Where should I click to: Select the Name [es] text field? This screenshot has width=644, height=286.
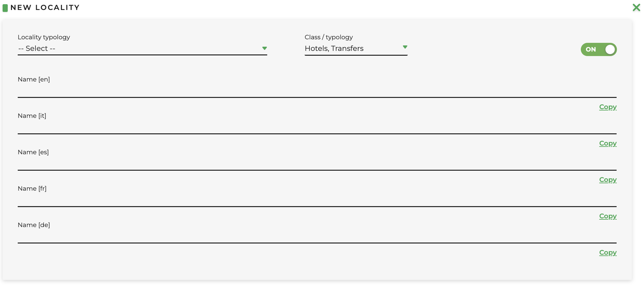click(317, 164)
